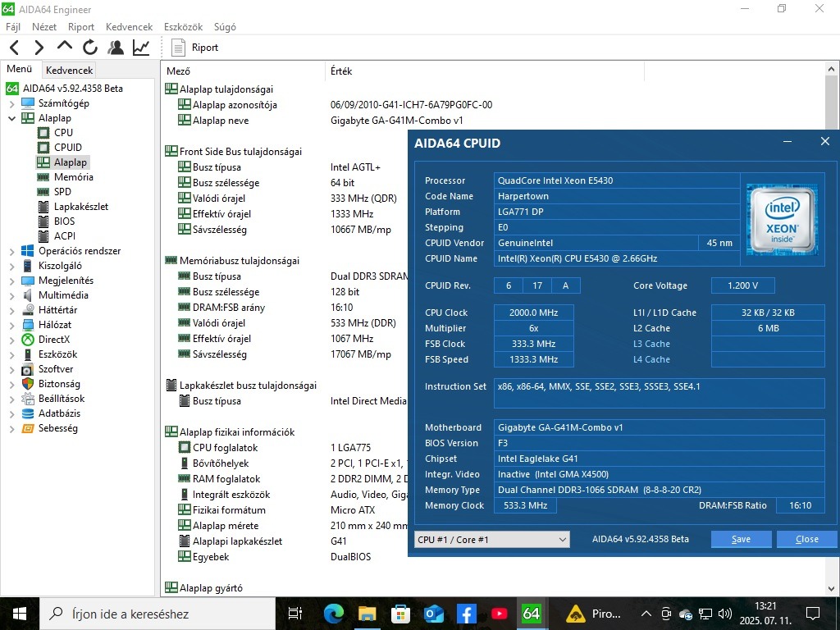Switch to the Menü tab

pos(20,69)
